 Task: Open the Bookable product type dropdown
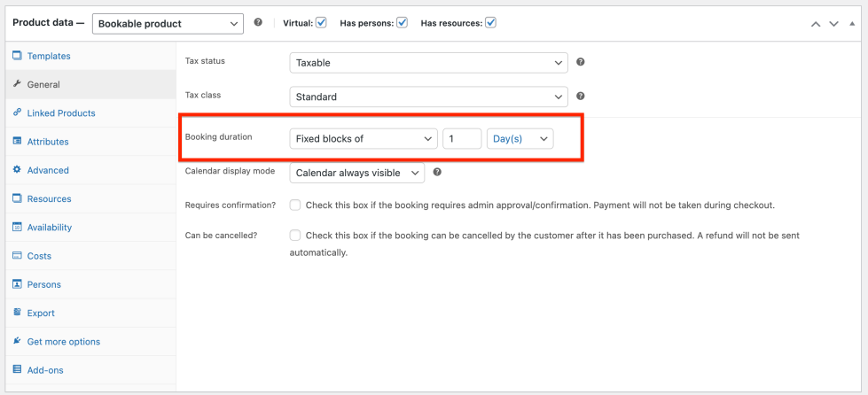pos(168,23)
